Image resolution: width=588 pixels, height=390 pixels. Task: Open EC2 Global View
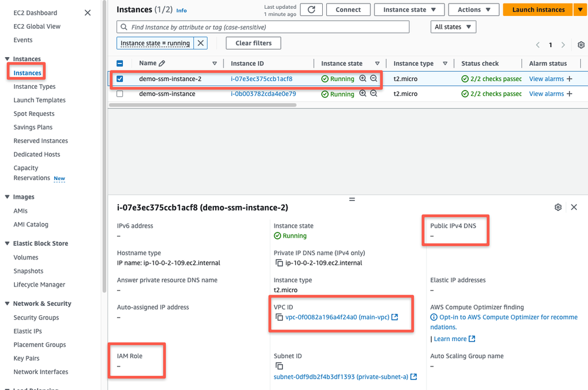coord(36,26)
